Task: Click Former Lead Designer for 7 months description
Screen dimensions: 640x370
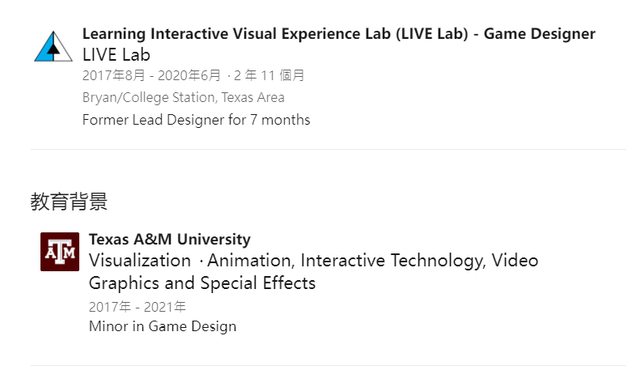Action: 196,120
